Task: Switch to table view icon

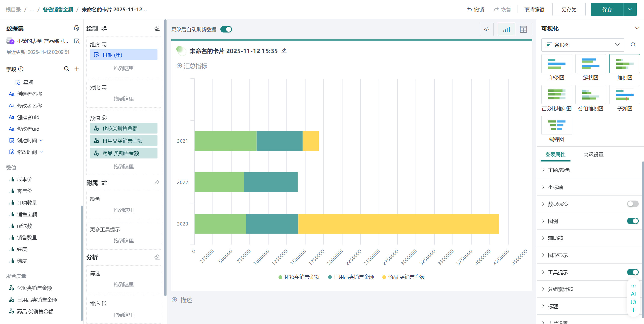Action: (523, 29)
